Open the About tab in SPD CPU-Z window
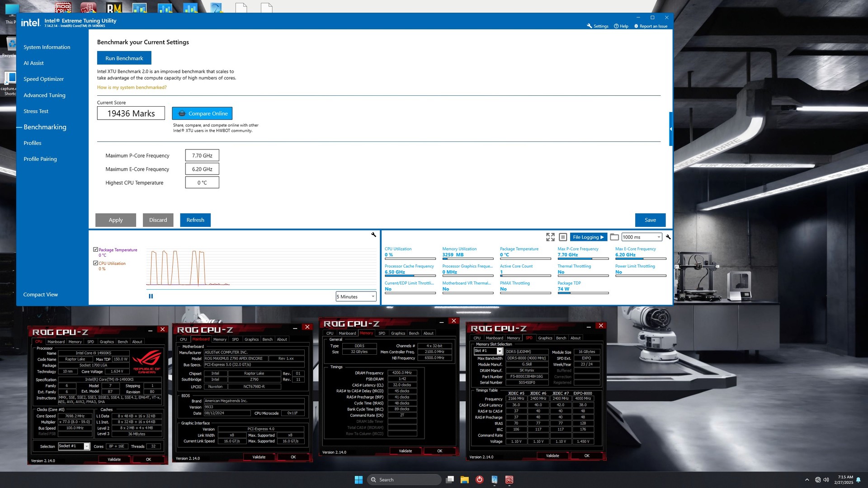 [x=576, y=338]
